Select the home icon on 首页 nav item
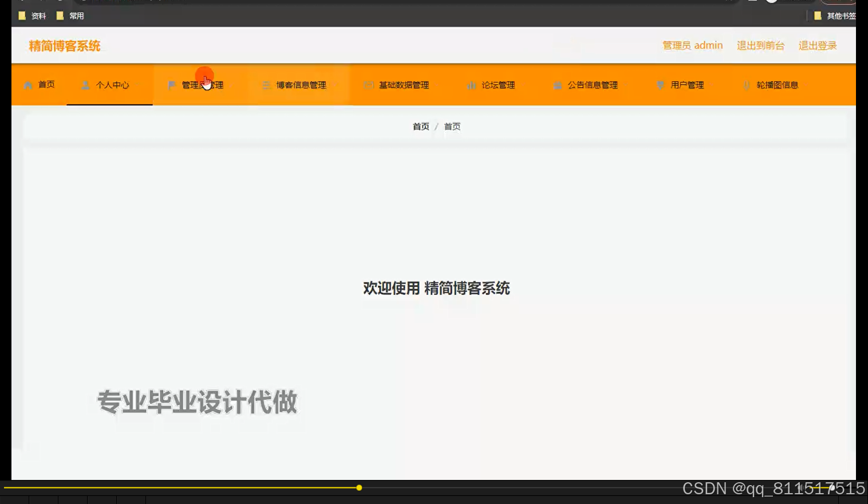Screen dimensions: 868x504 (27, 85)
